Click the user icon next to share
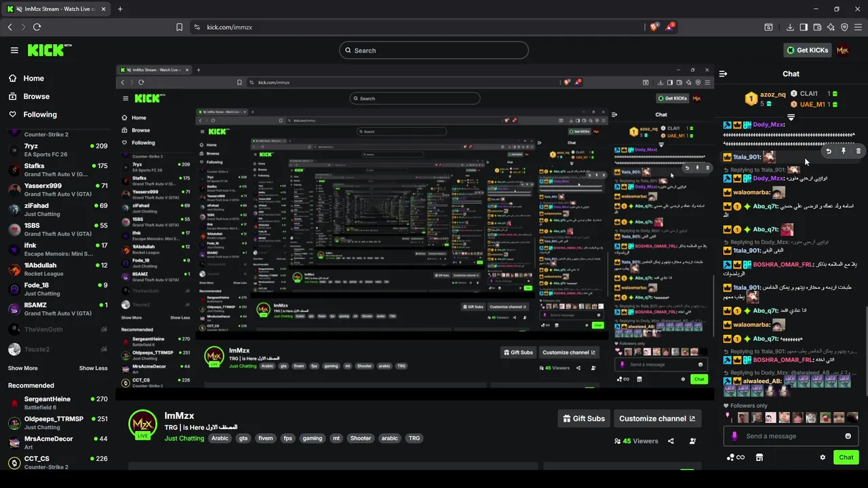The height and width of the screenshot is (488, 868). (692, 441)
